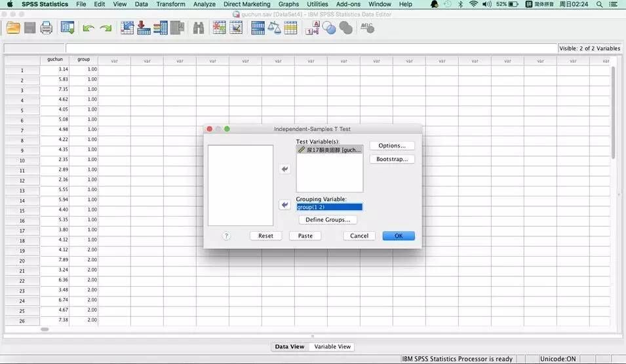The height and width of the screenshot is (364, 626).
Task: Click the pencil icon on the test variable entry
Action: (x=302, y=149)
